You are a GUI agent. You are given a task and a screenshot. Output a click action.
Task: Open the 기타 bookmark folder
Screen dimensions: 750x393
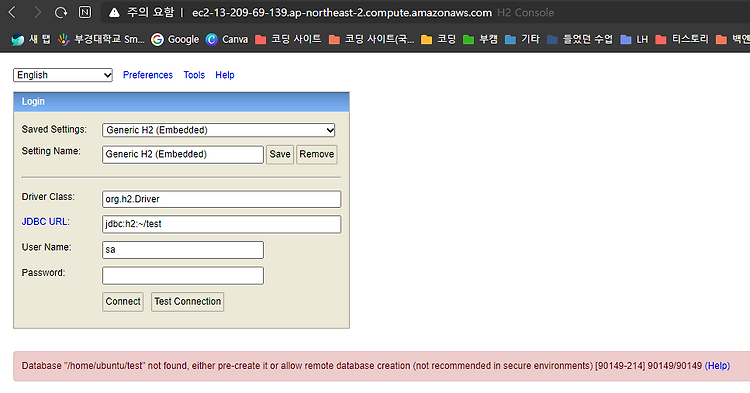click(522, 39)
